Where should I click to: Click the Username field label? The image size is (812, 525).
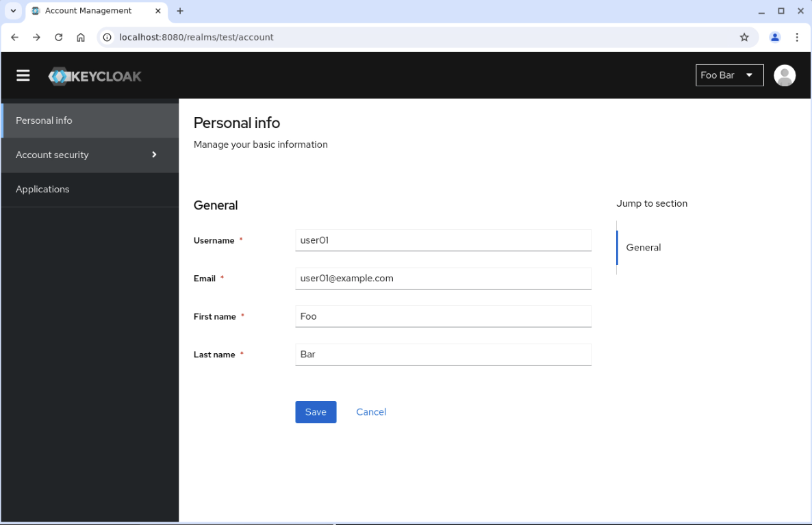pyautogui.click(x=214, y=241)
